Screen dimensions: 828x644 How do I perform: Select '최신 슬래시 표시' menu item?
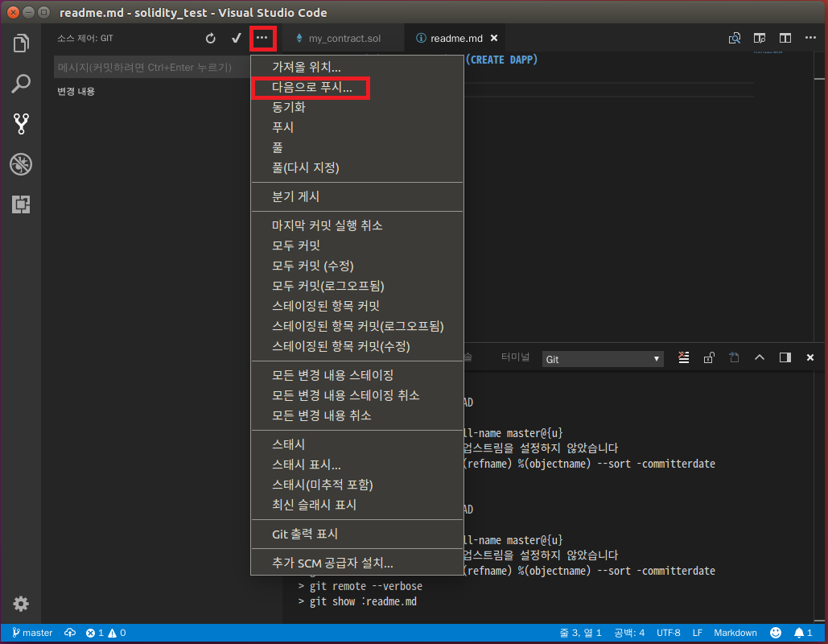(x=357, y=505)
